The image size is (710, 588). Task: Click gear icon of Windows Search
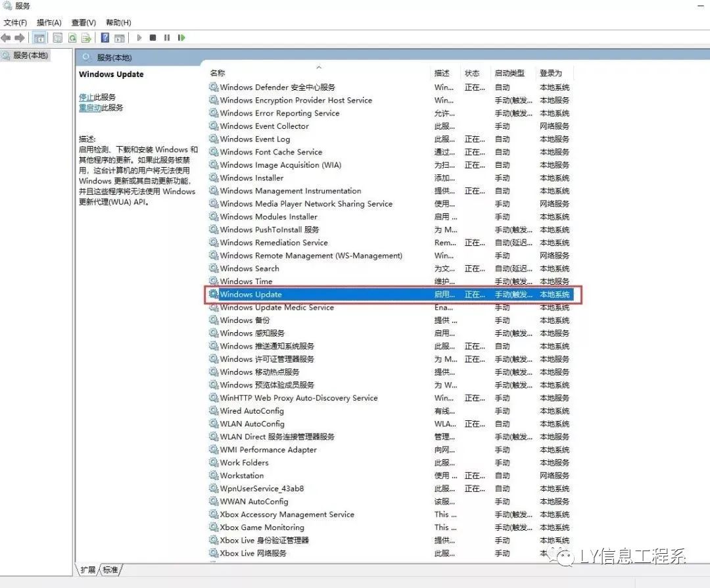click(x=214, y=268)
